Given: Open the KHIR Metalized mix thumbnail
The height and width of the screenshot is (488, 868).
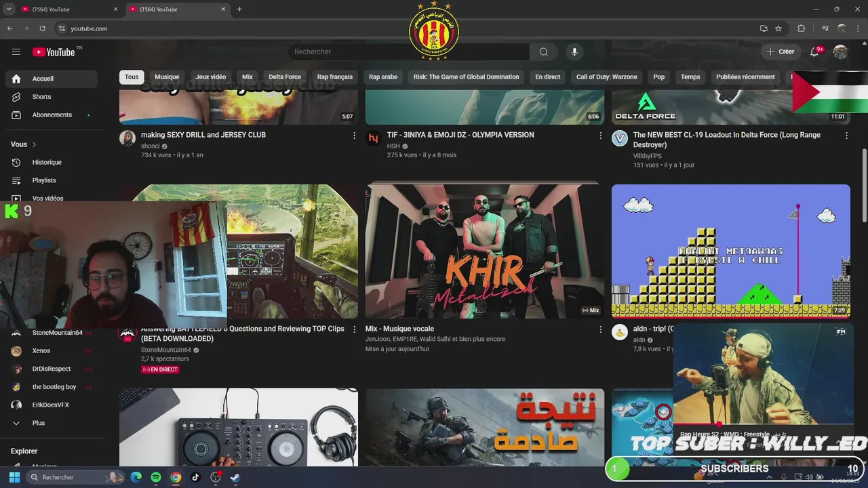Looking at the screenshot, I should (485, 251).
